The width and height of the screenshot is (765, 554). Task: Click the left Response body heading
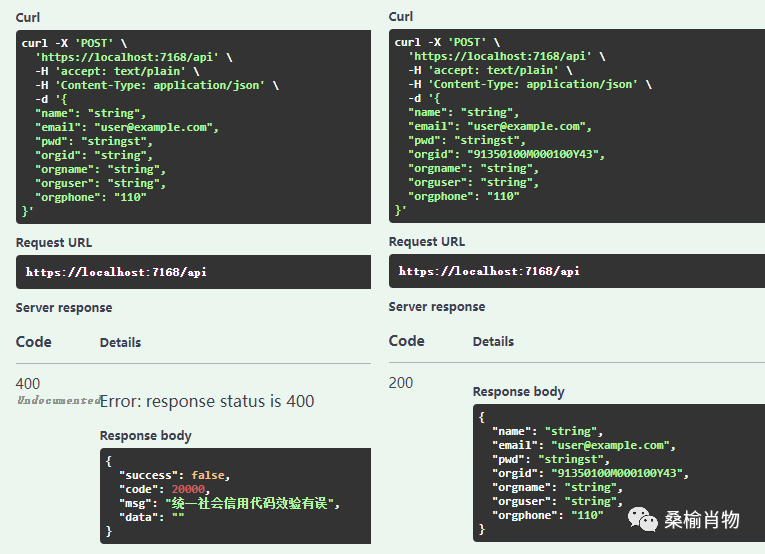coord(145,435)
